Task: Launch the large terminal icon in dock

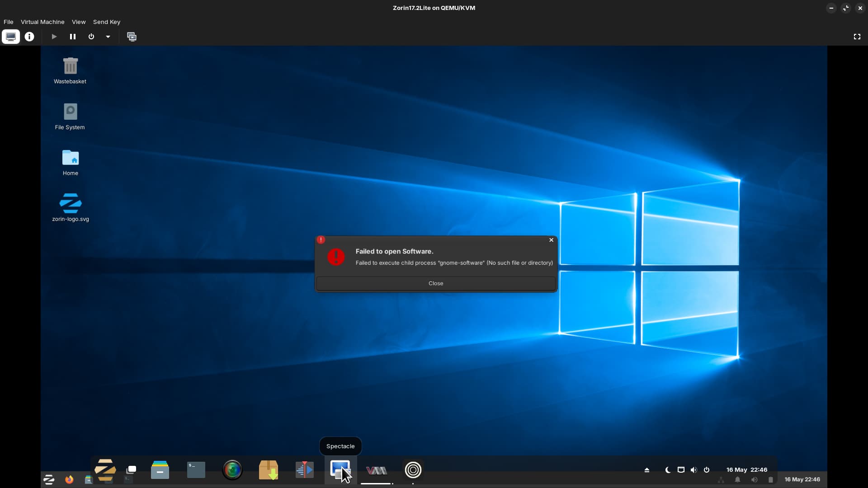Action: tap(196, 470)
